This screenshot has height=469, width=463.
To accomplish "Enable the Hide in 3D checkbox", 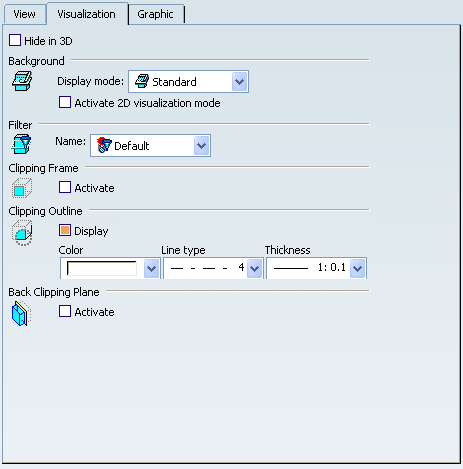I will pyautogui.click(x=15, y=40).
